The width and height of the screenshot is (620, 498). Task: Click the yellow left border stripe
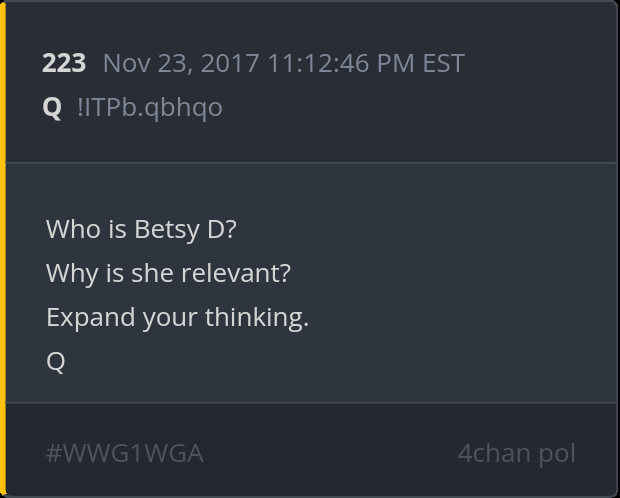3,249
